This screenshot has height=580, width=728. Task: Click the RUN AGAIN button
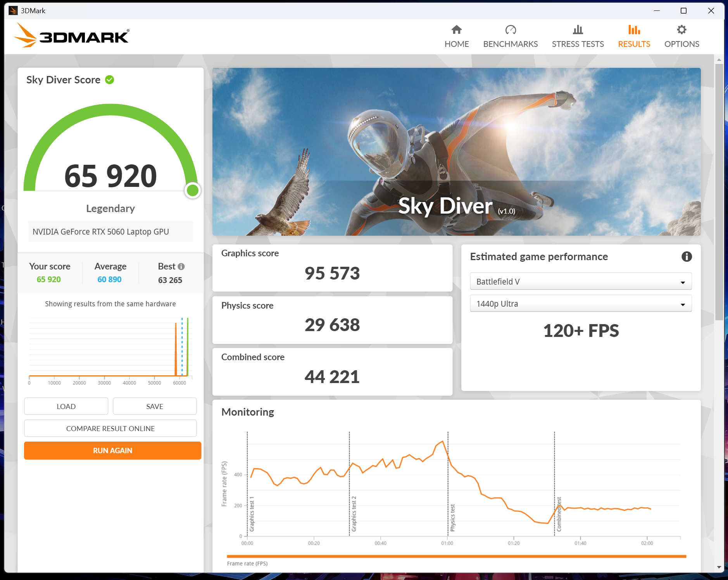tap(112, 451)
